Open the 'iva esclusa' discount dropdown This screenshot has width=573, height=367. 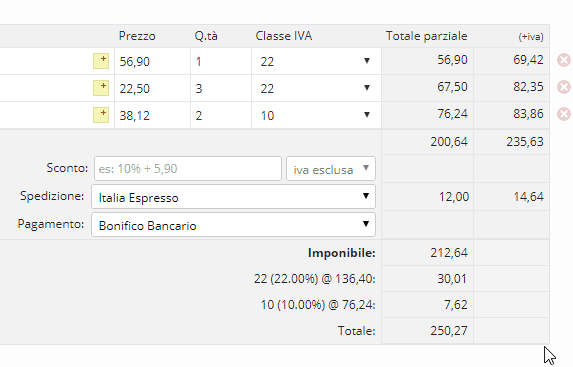(x=331, y=169)
